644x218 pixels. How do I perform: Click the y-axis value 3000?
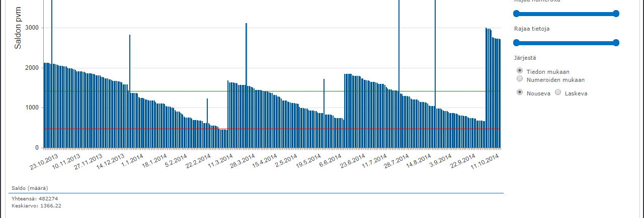coord(32,28)
